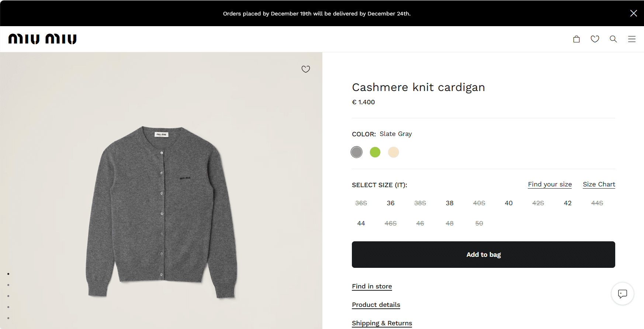Expand Product details section
This screenshot has width=644, height=329.
(376, 305)
